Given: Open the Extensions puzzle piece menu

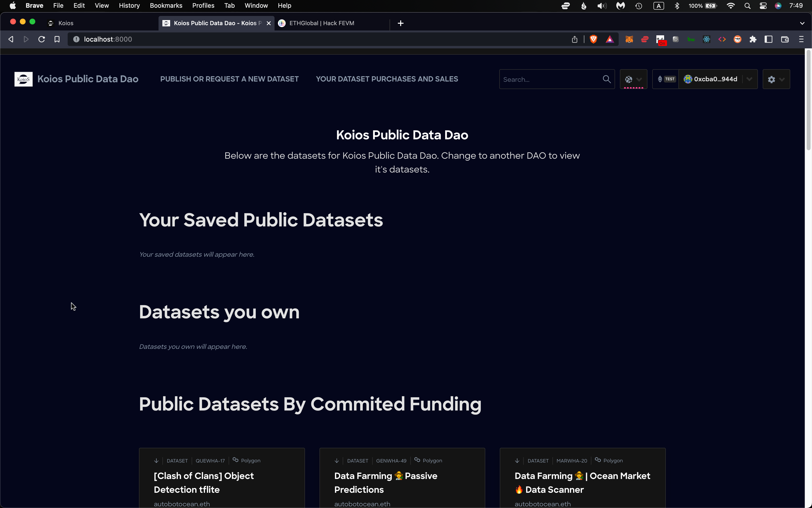Looking at the screenshot, I should click(753, 39).
